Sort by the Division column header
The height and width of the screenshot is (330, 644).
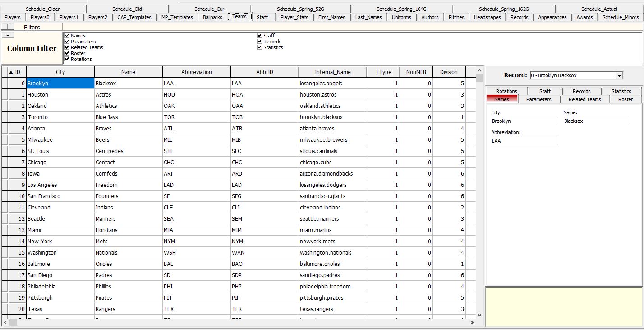tap(449, 72)
